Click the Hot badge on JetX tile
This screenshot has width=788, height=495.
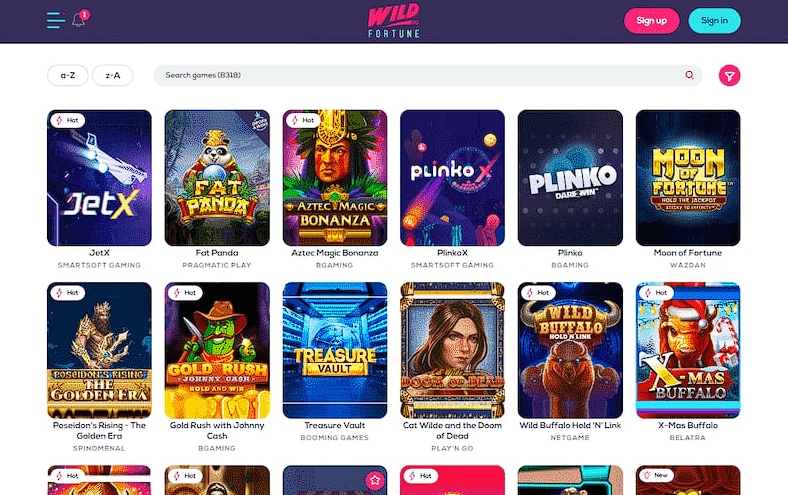pos(67,120)
